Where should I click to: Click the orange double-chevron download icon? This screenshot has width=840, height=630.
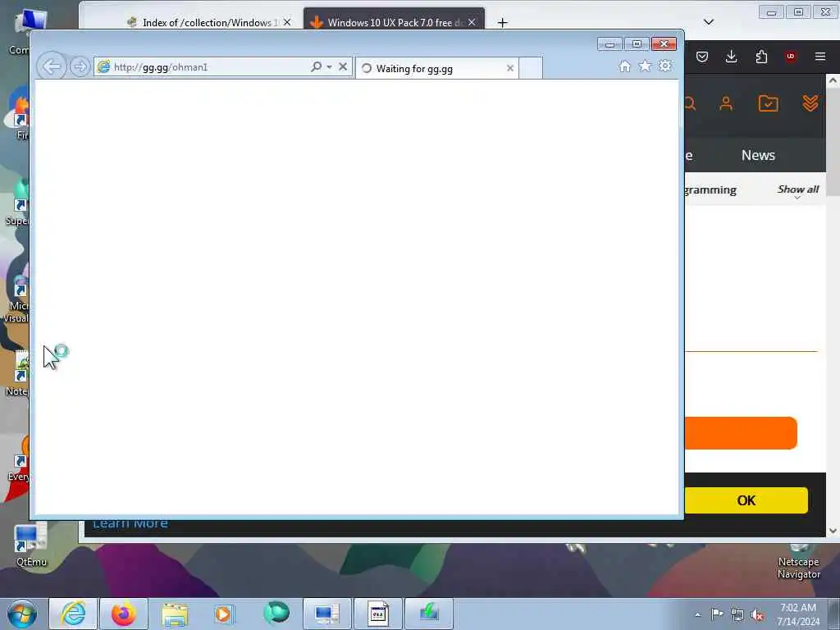810,103
